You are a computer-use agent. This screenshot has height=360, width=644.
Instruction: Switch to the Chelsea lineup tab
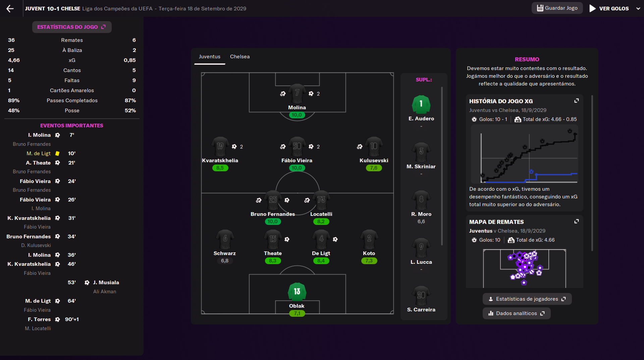coord(240,57)
